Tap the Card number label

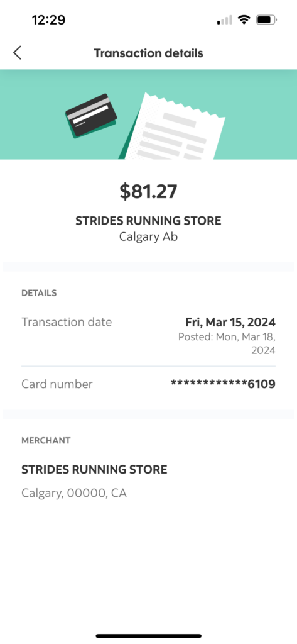tap(57, 384)
